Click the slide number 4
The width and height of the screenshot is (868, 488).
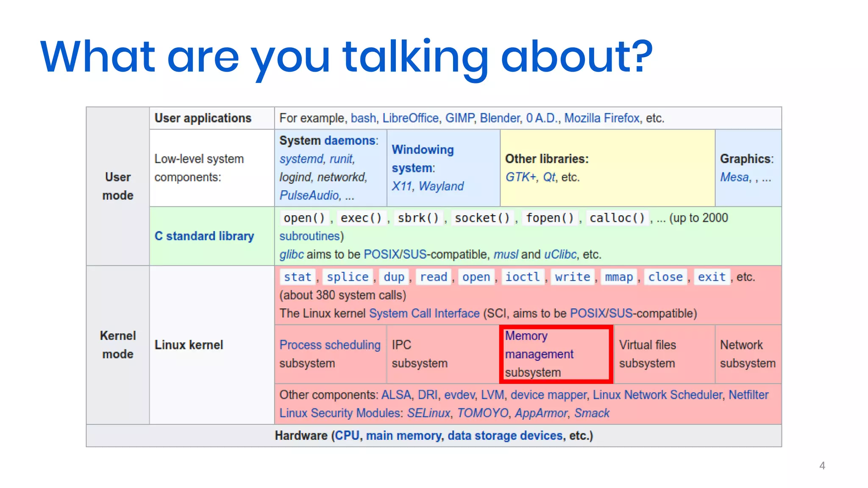point(822,466)
